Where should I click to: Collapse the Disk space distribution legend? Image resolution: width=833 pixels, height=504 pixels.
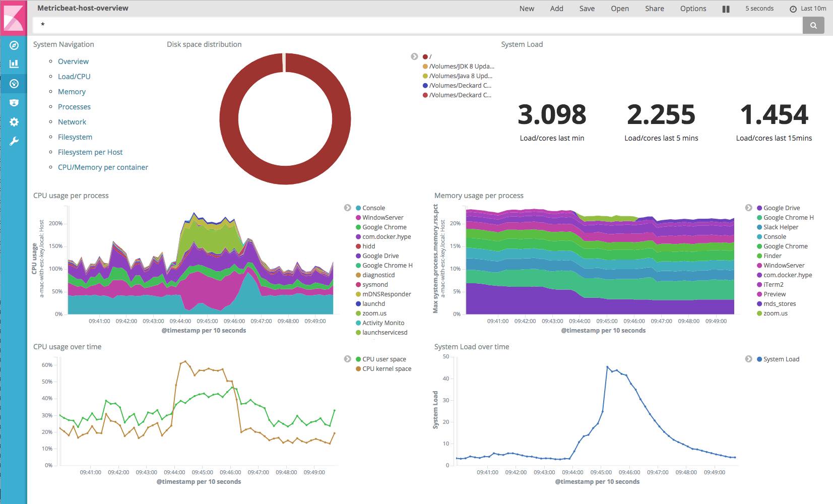[x=414, y=56]
